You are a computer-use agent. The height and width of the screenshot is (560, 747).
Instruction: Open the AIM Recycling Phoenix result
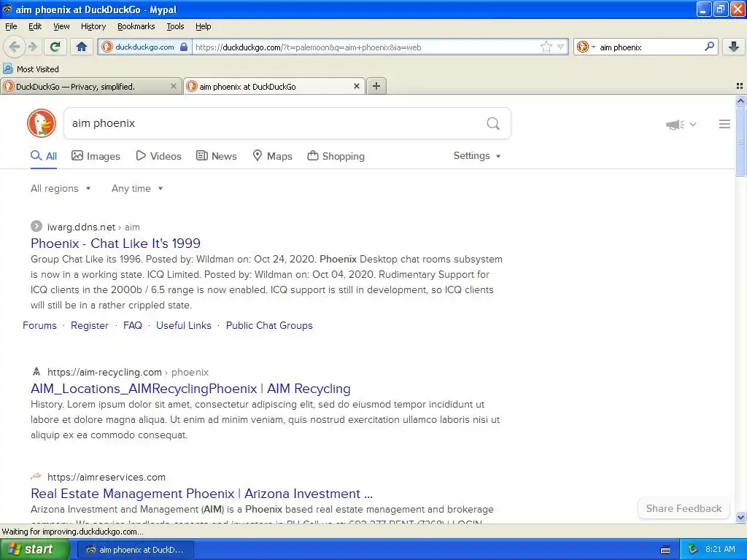click(190, 389)
